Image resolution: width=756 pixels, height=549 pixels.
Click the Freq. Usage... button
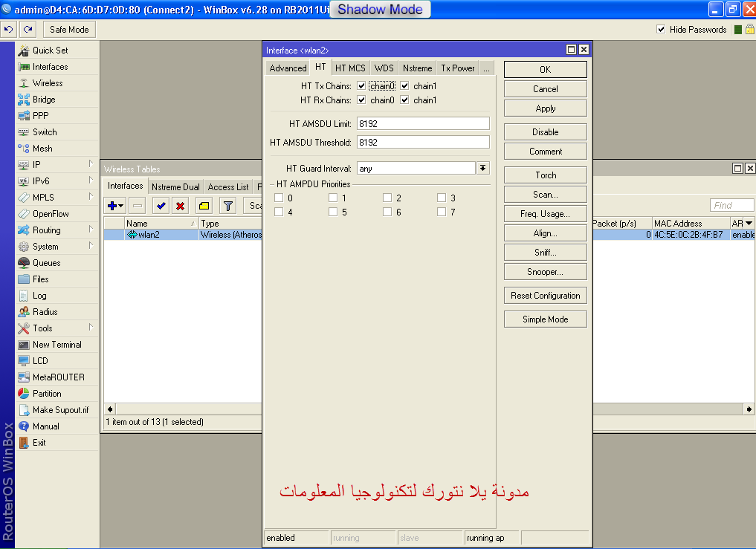546,213
